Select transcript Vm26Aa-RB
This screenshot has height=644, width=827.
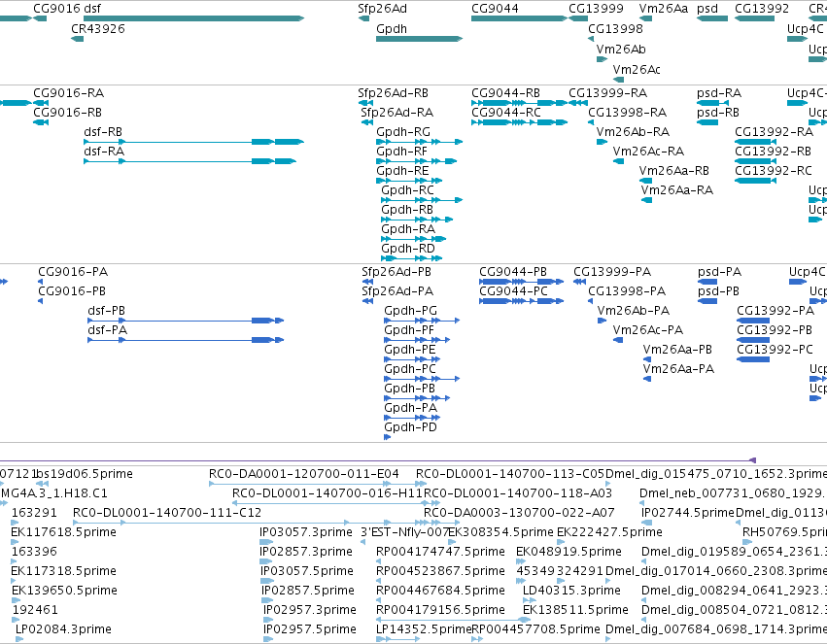645,181
